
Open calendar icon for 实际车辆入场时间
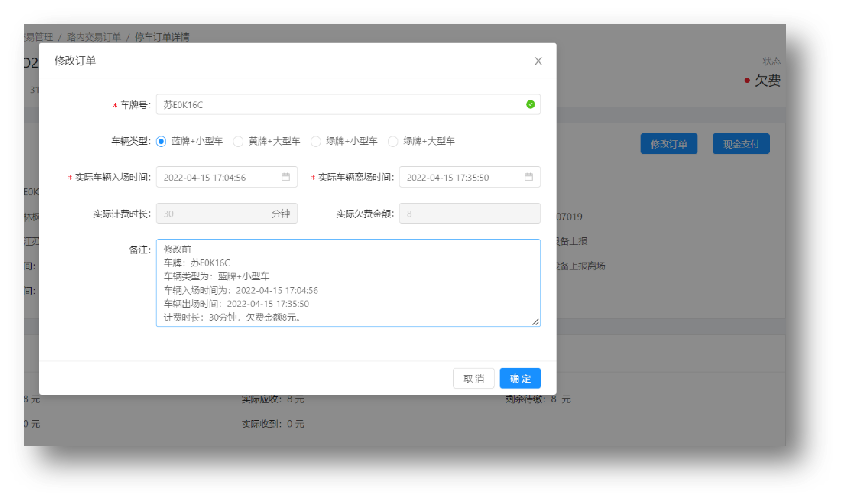coord(285,177)
